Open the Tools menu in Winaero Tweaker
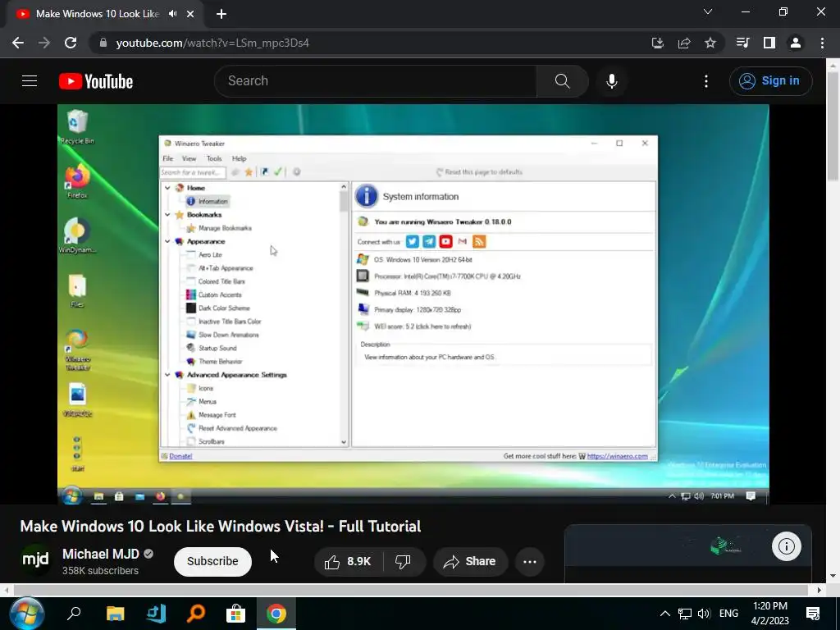The height and width of the screenshot is (630, 840). coord(214,158)
